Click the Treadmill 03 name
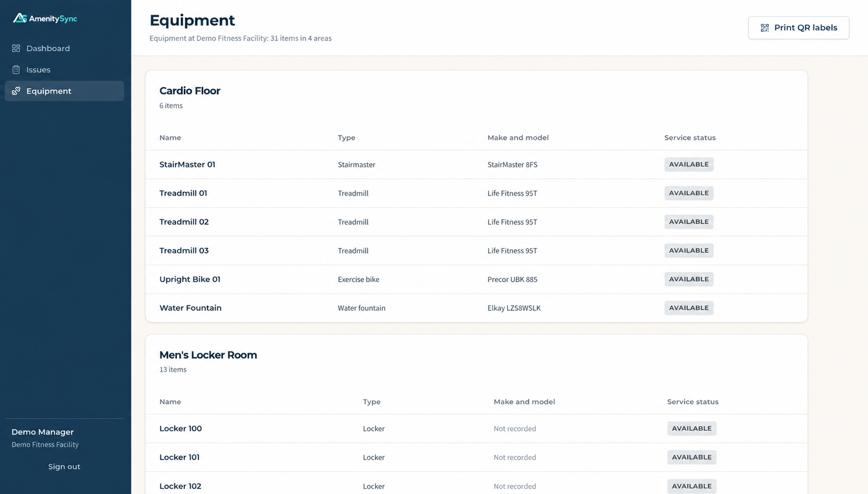Viewport: 868px width, 494px height. click(184, 251)
